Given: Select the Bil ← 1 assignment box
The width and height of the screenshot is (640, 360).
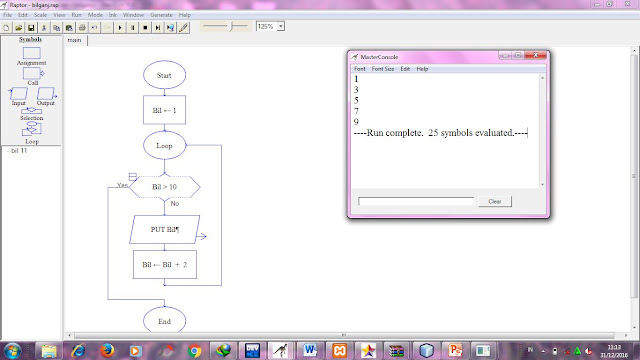Looking at the screenshot, I should (x=164, y=110).
